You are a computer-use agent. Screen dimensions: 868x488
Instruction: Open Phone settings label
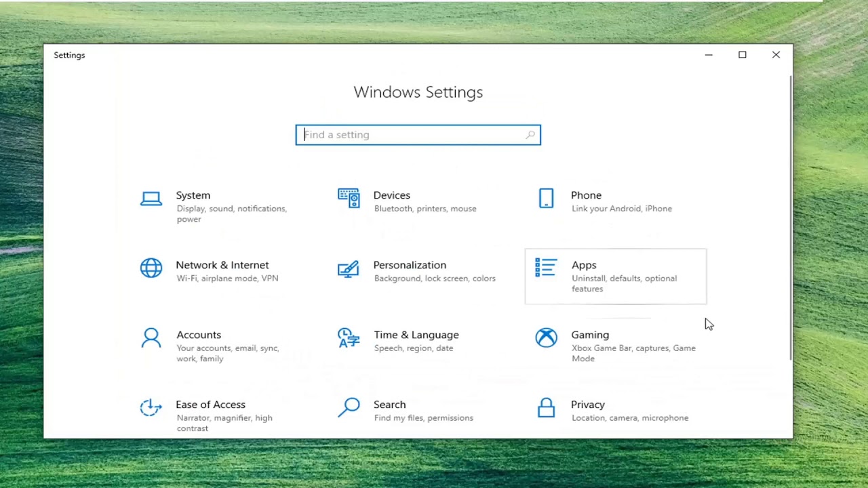586,195
